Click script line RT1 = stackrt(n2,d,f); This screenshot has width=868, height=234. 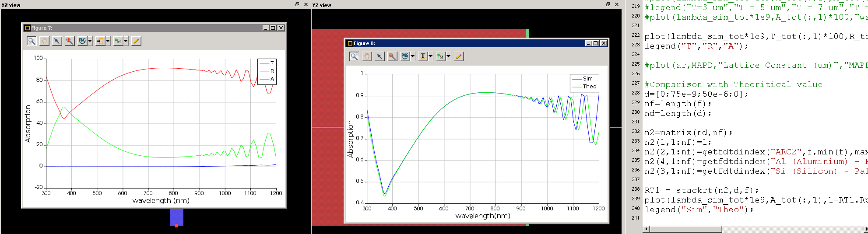[702, 191]
